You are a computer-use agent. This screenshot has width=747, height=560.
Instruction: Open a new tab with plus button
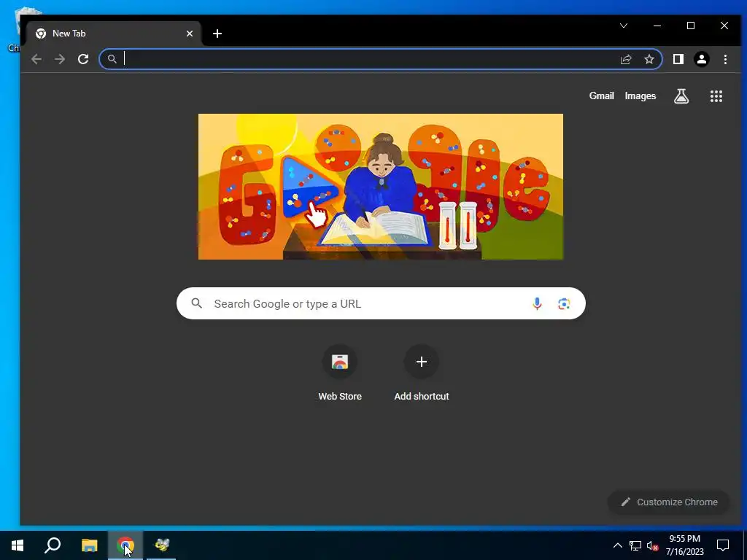(x=217, y=34)
